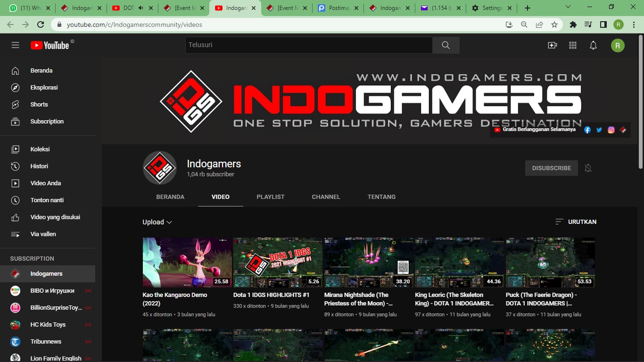Expand the Upload filter dropdown

(157, 222)
